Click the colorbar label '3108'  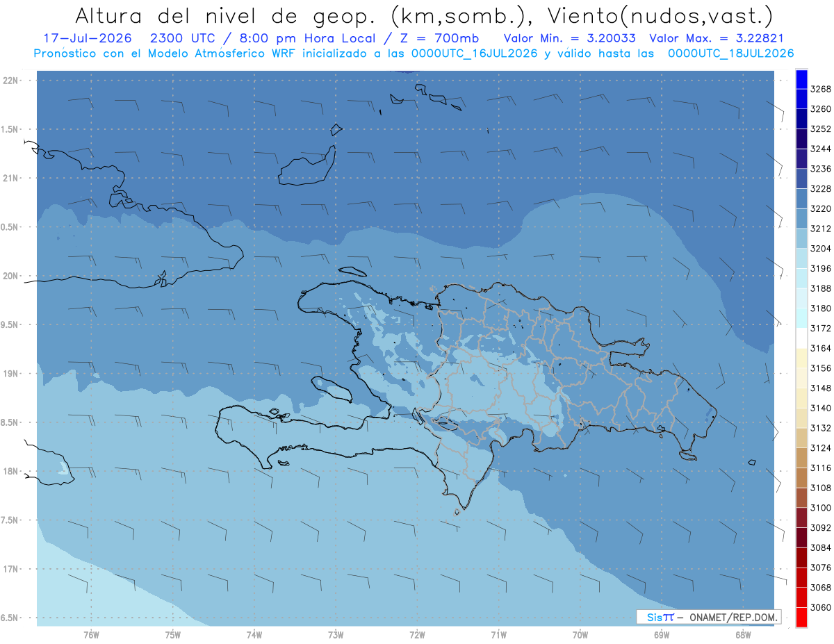coord(821,488)
